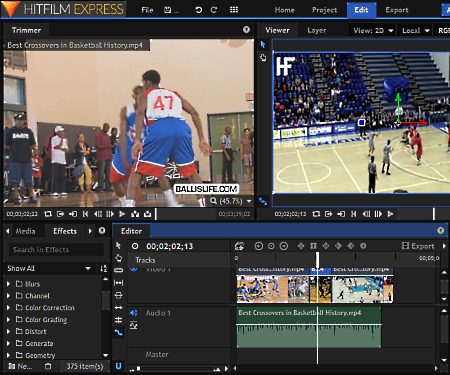Screen dimensions: 450x375
Task: Select the Editor rate stretch tool
Action: tap(118, 308)
